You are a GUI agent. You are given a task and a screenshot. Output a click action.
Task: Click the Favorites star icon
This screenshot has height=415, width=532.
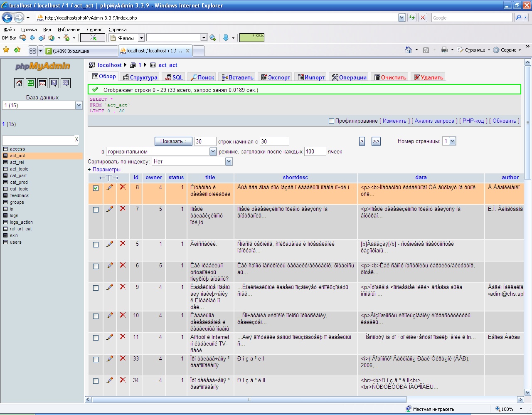[6, 50]
